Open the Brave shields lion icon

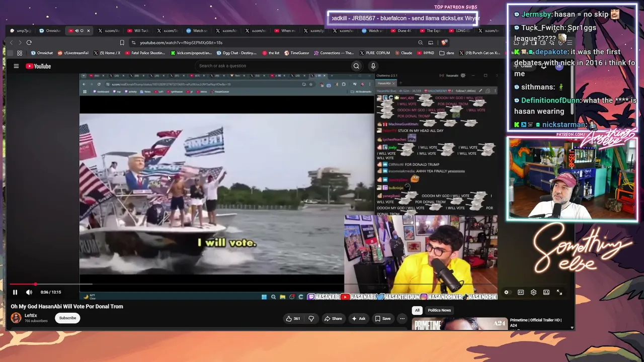coord(443,43)
